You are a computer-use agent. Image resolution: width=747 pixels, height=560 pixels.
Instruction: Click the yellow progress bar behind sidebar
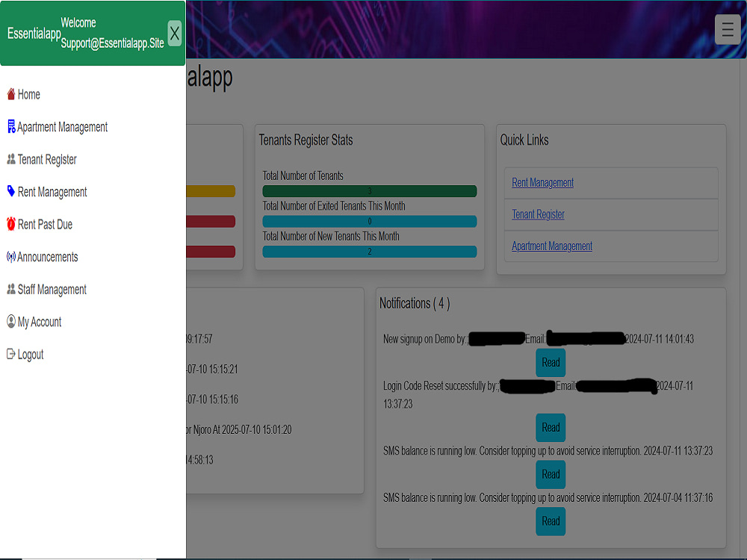coord(211,191)
